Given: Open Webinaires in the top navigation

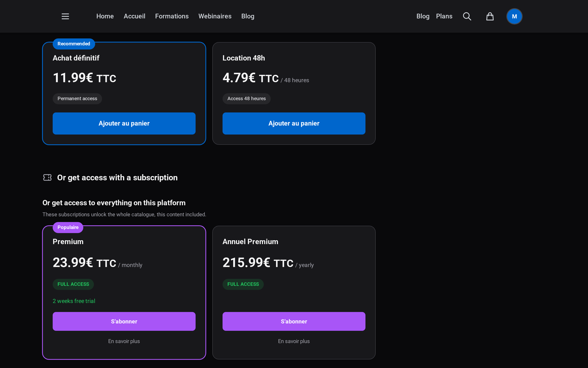Looking at the screenshot, I should click(x=215, y=16).
